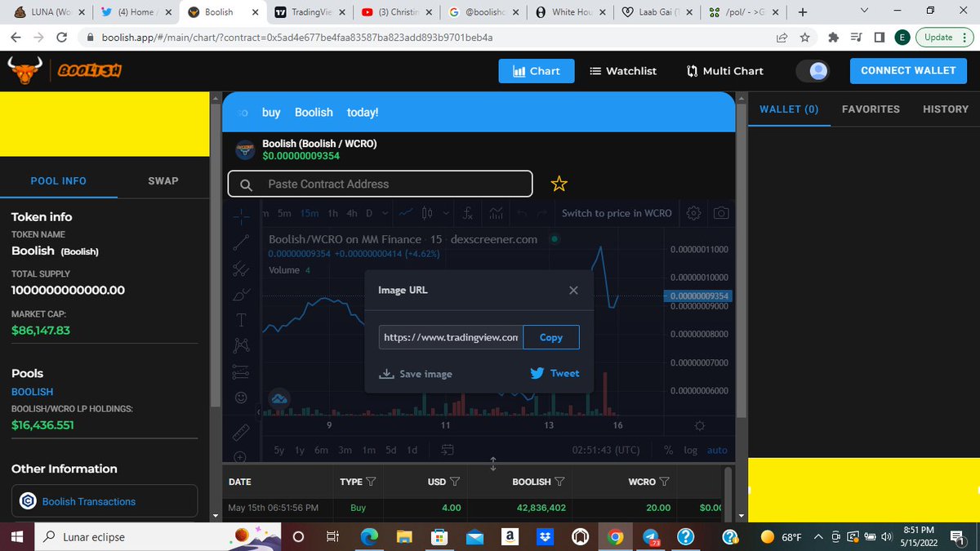Open Telegram from the taskbar
The height and width of the screenshot is (551, 980).
pos(651,536)
